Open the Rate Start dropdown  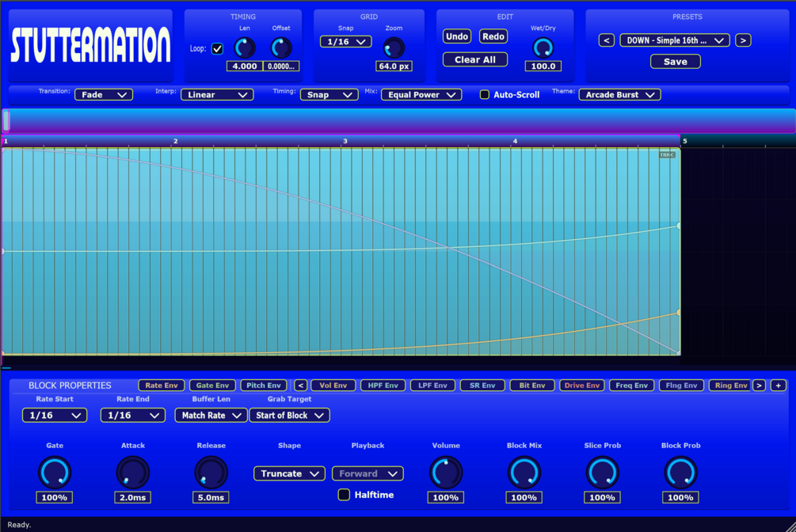55,416
